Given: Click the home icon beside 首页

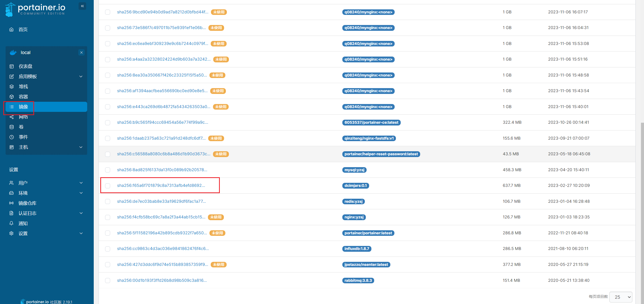Looking at the screenshot, I should tap(11, 30).
